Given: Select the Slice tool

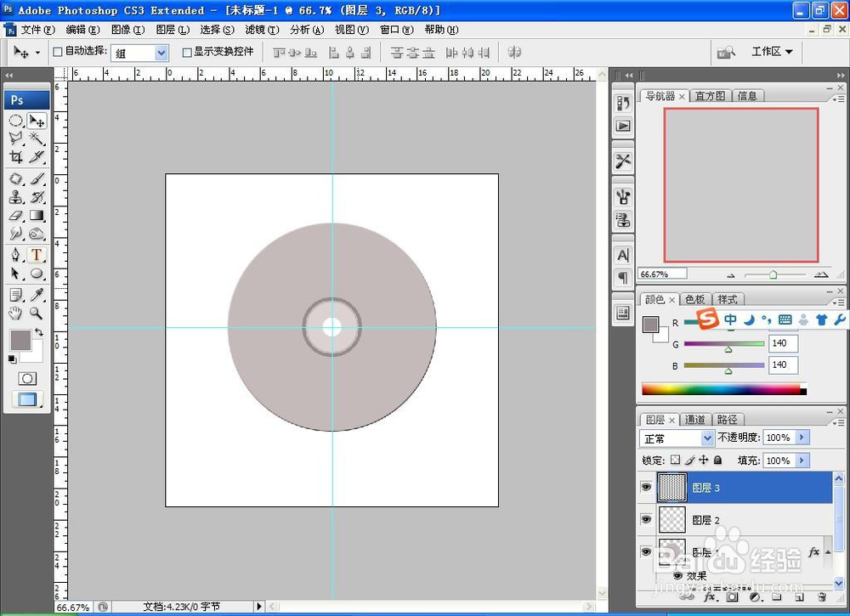Looking at the screenshot, I should pos(37,157).
